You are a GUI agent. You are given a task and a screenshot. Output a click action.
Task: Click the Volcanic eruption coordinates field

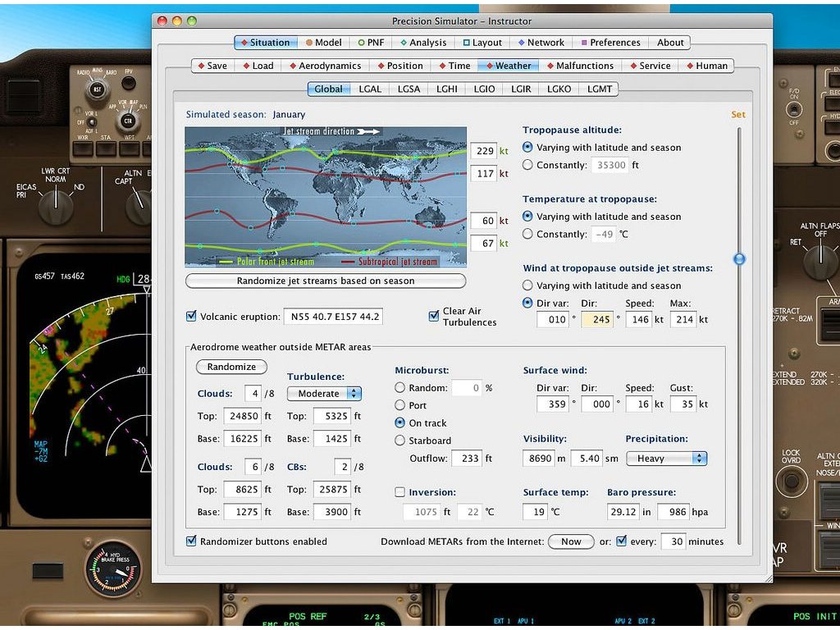click(333, 316)
